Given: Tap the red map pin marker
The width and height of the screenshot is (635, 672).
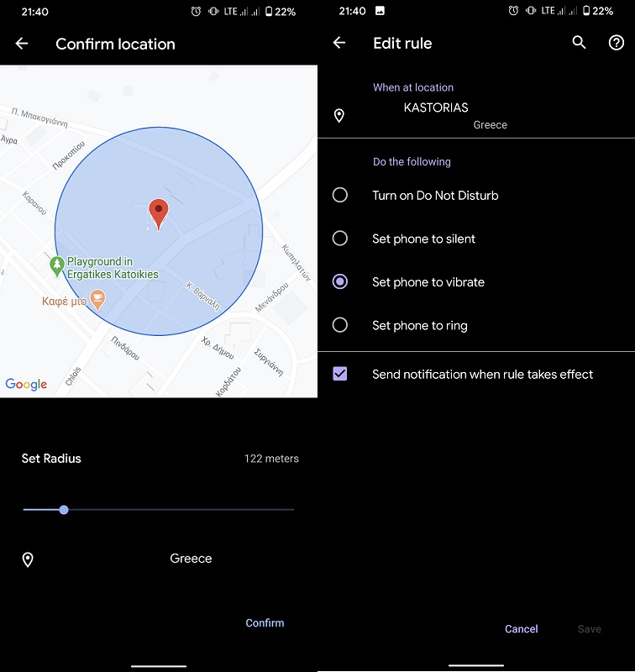Looking at the screenshot, I should (x=159, y=214).
